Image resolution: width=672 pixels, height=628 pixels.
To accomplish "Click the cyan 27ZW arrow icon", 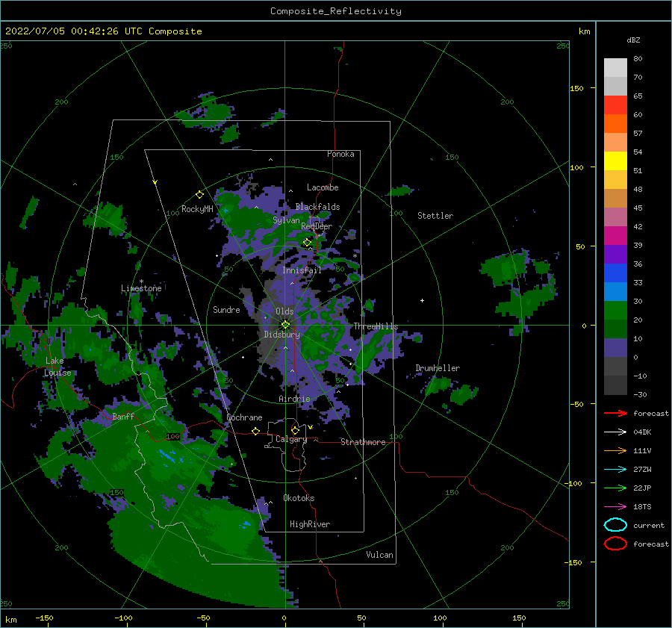I will coord(615,470).
